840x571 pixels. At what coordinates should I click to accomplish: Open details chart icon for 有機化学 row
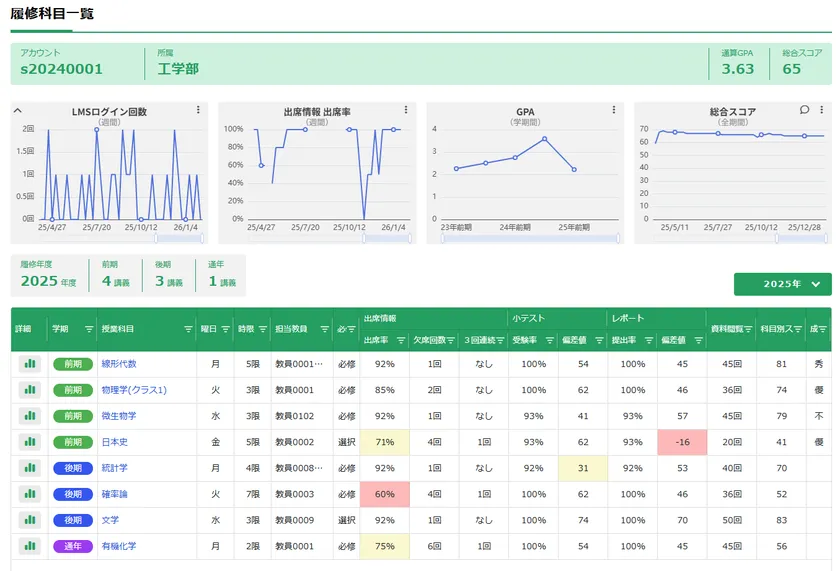(29, 546)
